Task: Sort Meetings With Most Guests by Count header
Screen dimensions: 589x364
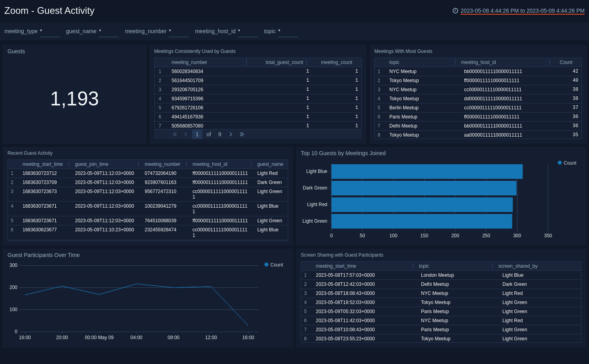Action: click(566, 62)
